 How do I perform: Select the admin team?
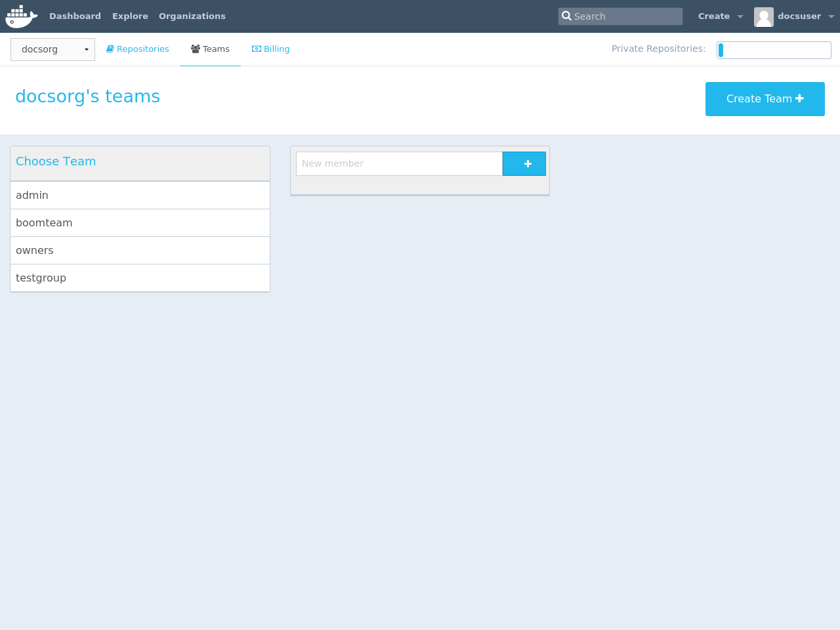(x=140, y=196)
